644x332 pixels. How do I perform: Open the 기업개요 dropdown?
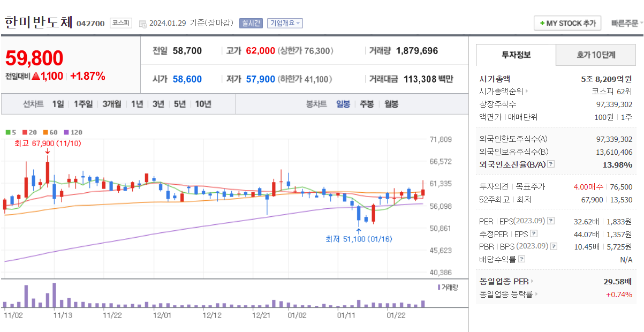pos(285,23)
